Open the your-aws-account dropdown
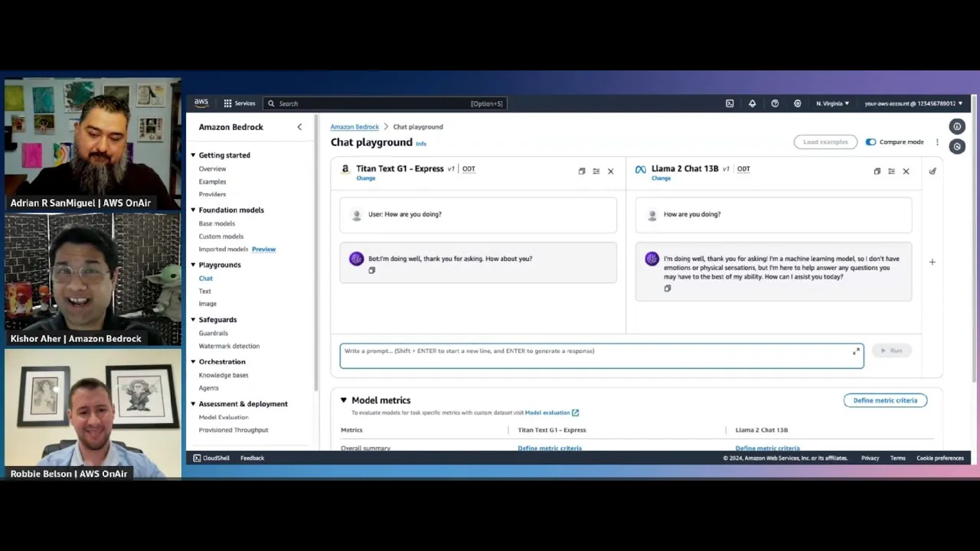This screenshot has height=551, width=980. coord(913,103)
